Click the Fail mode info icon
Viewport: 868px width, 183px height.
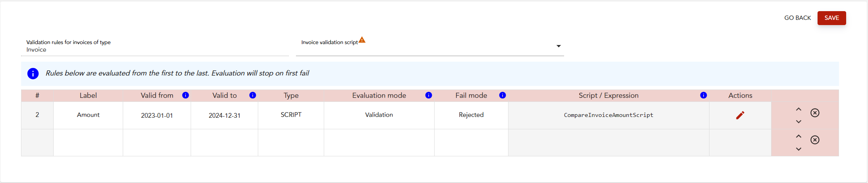pyautogui.click(x=503, y=95)
